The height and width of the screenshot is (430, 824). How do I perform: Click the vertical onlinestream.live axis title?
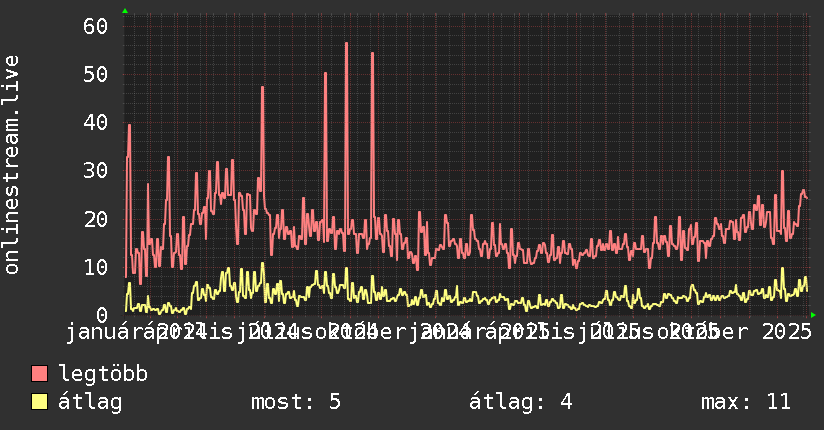coord(12,165)
